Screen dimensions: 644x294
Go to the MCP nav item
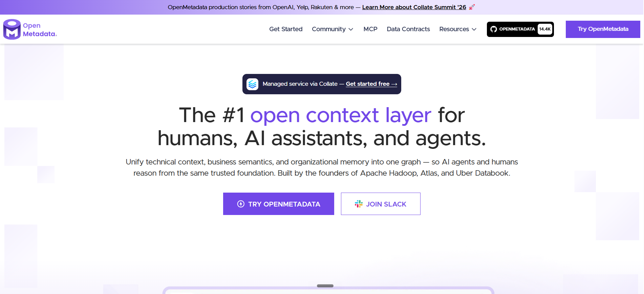pyautogui.click(x=370, y=29)
